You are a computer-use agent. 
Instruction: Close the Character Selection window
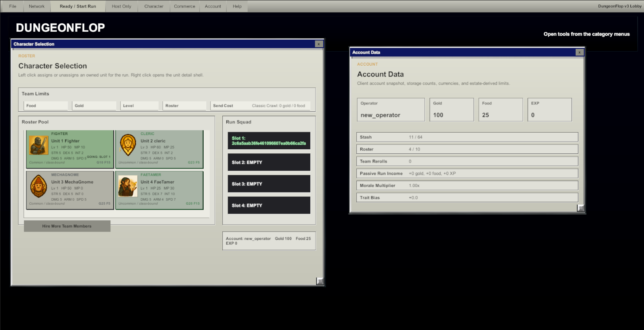pos(318,44)
